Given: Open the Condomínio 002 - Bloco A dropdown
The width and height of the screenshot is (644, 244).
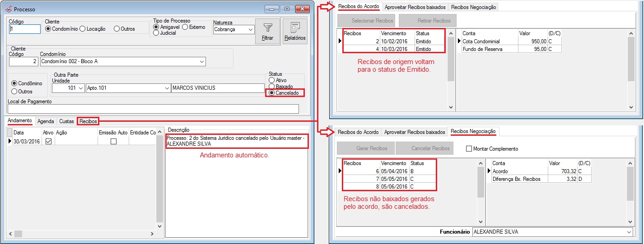Looking at the screenshot, I should click(x=201, y=61).
